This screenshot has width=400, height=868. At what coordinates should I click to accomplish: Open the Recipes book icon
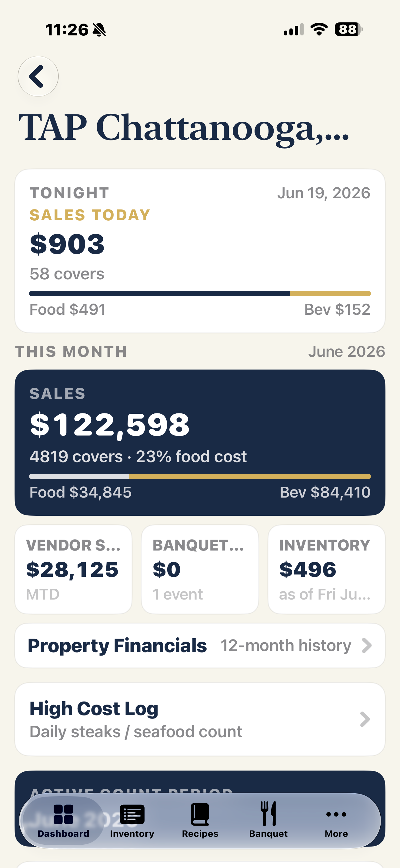(x=200, y=814)
